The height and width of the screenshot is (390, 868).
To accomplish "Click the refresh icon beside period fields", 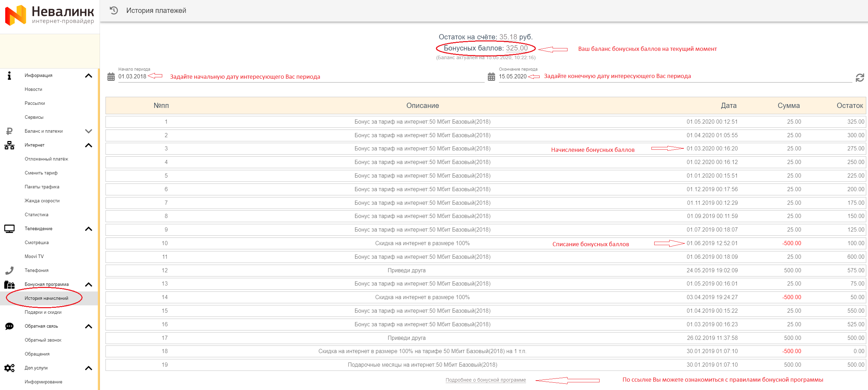I will pos(860,78).
